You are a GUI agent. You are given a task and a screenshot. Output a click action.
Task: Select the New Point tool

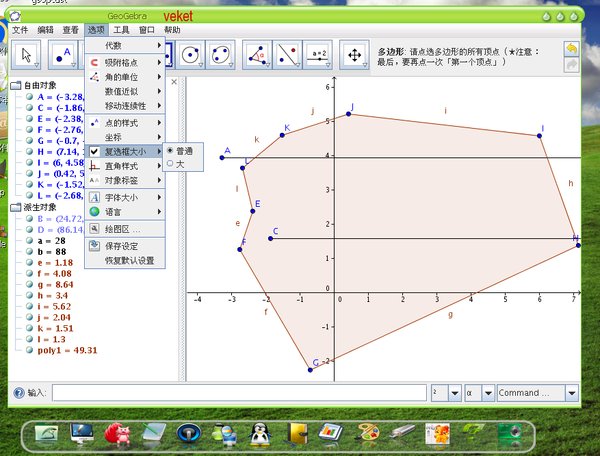(65, 53)
